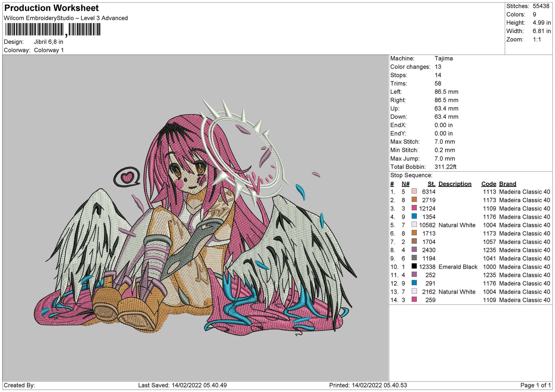This screenshot has width=555, height=392.
Task: Select the color swatch in stop row 1
Action: (x=414, y=192)
